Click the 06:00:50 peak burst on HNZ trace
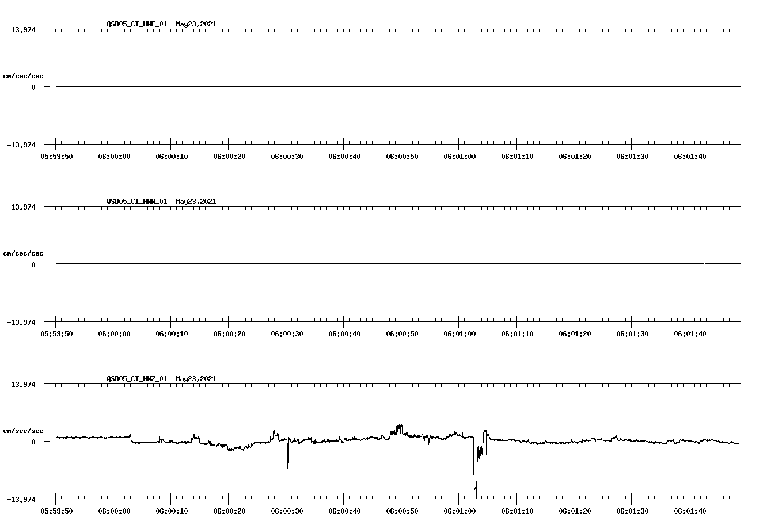The image size is (782, 532). (398, 427)
